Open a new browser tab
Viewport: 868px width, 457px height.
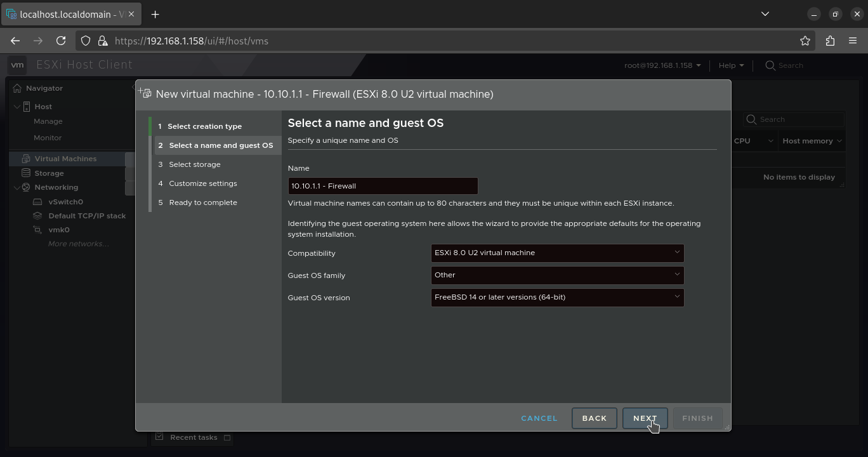point(155,14)
